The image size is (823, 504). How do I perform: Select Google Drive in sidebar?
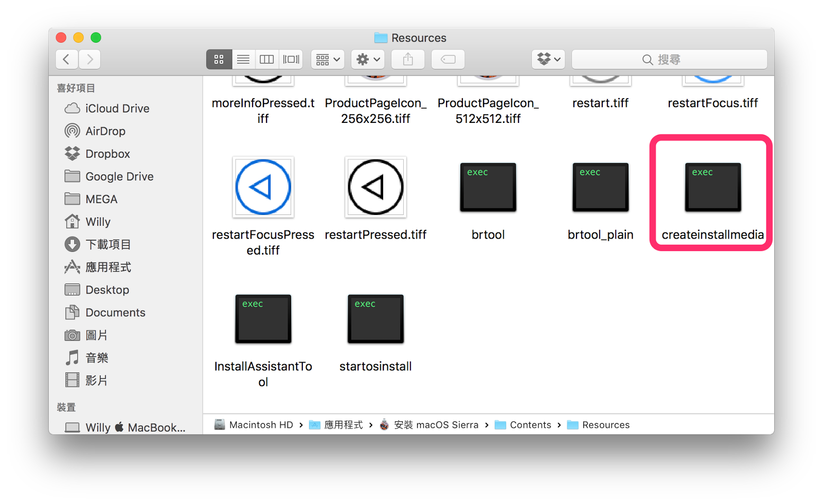(109, 176)
